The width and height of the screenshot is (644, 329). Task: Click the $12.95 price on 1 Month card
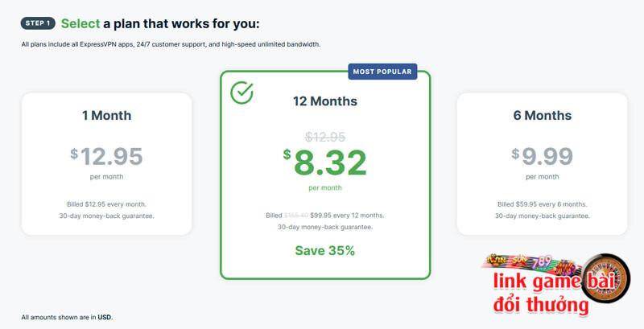pos(106,156)
